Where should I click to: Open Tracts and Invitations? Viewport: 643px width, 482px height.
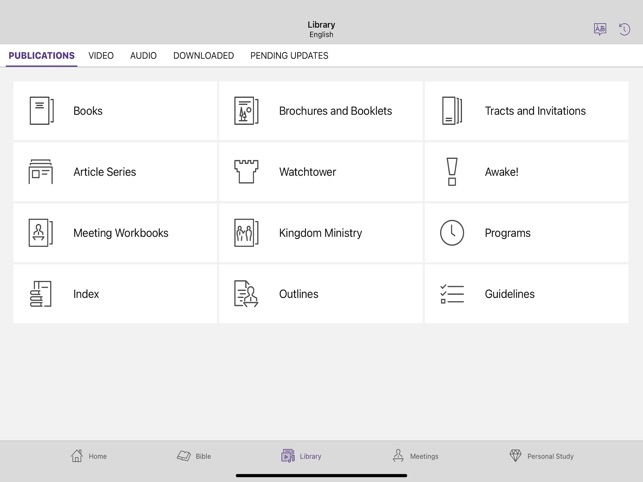coord(527,111)
